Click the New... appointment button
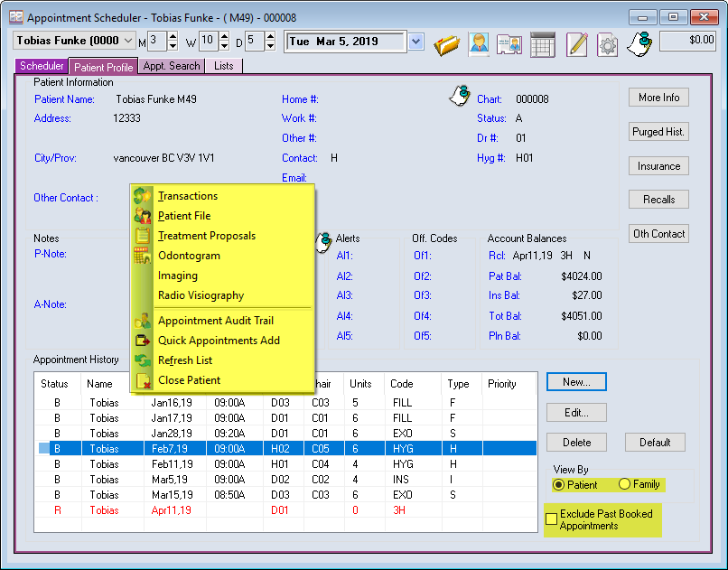Viewport: 728px width, 570px height. click(576, 382)
